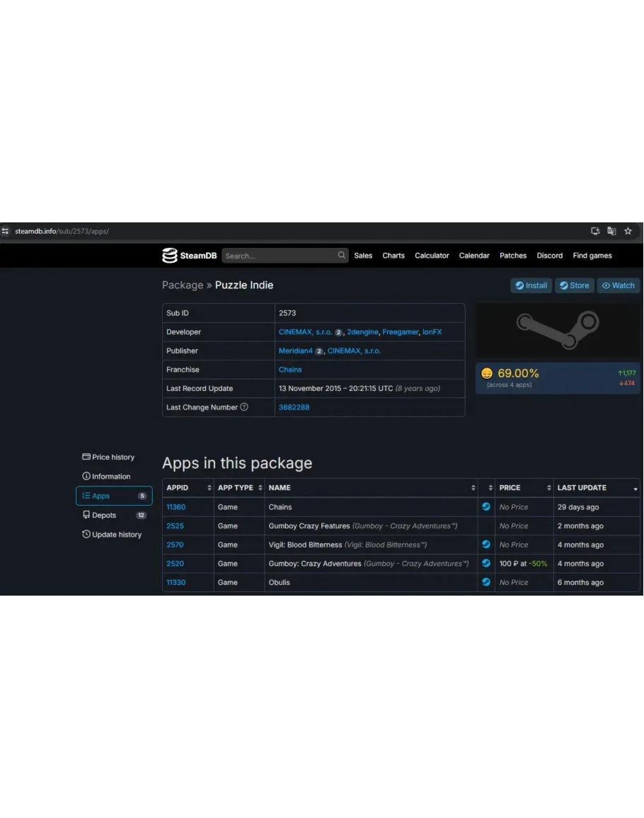Open the Discord menu item
This screenshot has height=818, width=644.
point(550,256)
